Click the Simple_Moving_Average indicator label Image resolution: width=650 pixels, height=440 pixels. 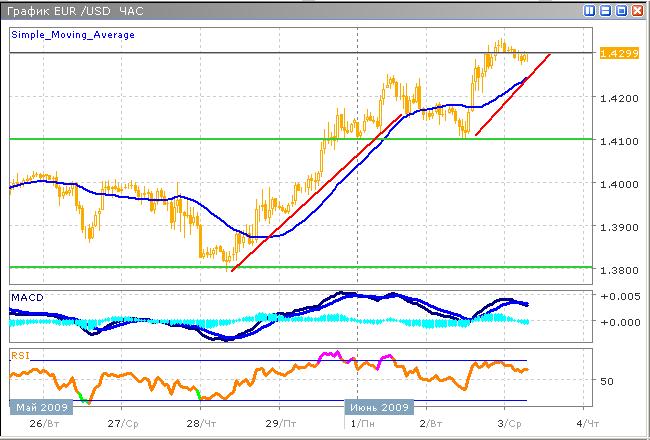(x=72, y=34)
